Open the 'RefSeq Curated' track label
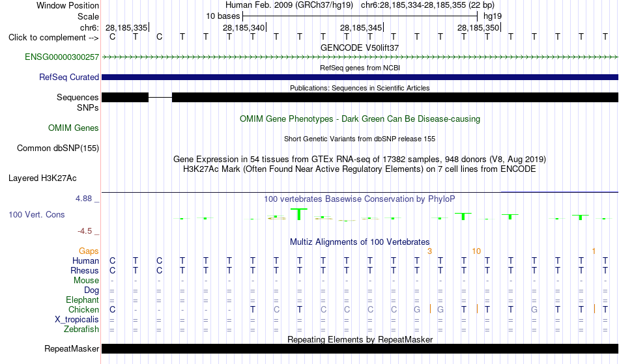The image size is (619, 364). click(68, 77)
